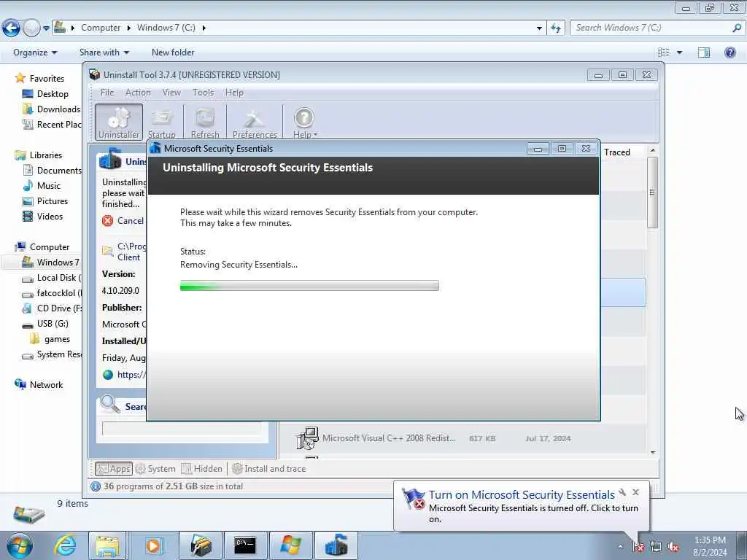Click the search box in Uninstall Tool
The width and height of the screenshot is (747, 560).
point(182,429)
